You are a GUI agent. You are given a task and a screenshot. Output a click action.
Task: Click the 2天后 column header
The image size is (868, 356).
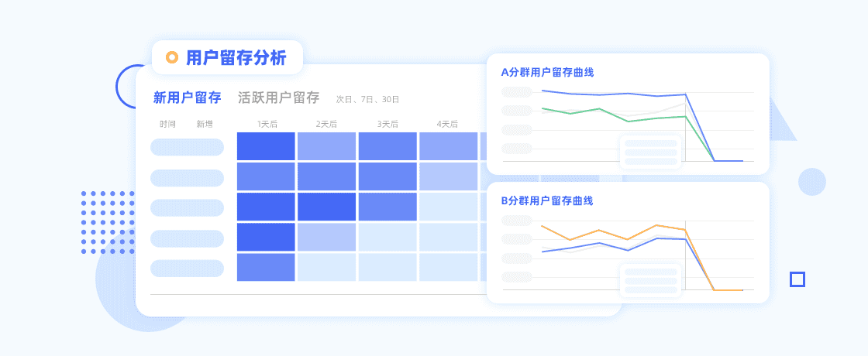[326, 124]
